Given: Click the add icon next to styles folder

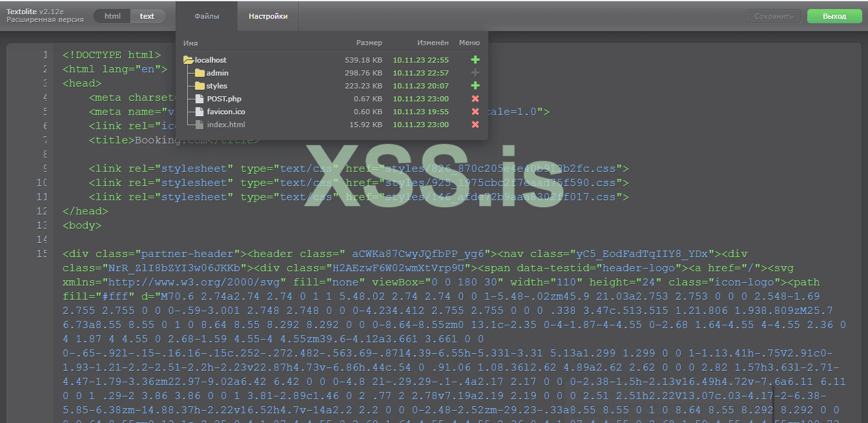Looking at the screenshot, I should (x=475, y=86).
